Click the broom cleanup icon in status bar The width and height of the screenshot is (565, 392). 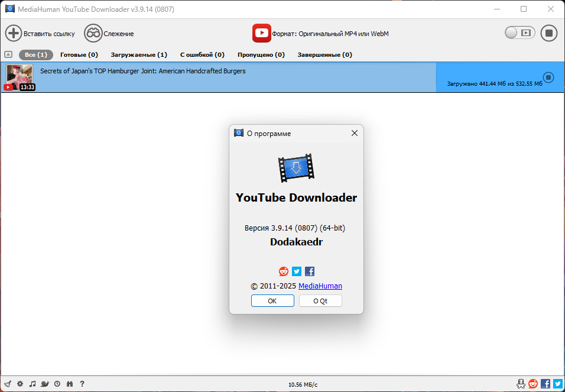[8, 384]
